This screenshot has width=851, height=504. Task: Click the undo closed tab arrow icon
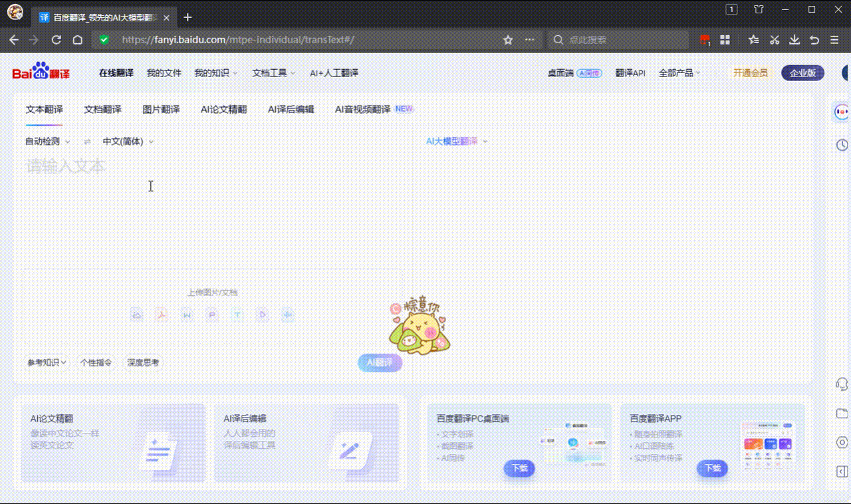point(814,40)
